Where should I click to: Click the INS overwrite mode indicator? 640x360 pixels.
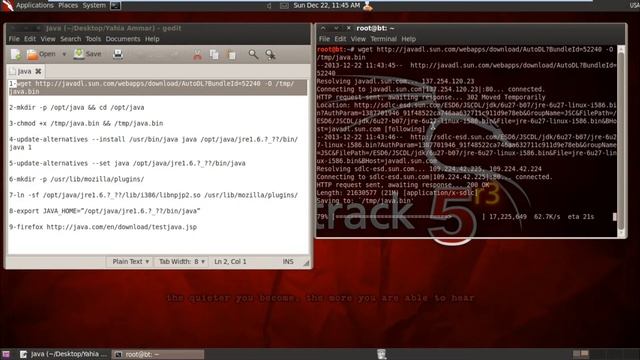tap(288, 262)
